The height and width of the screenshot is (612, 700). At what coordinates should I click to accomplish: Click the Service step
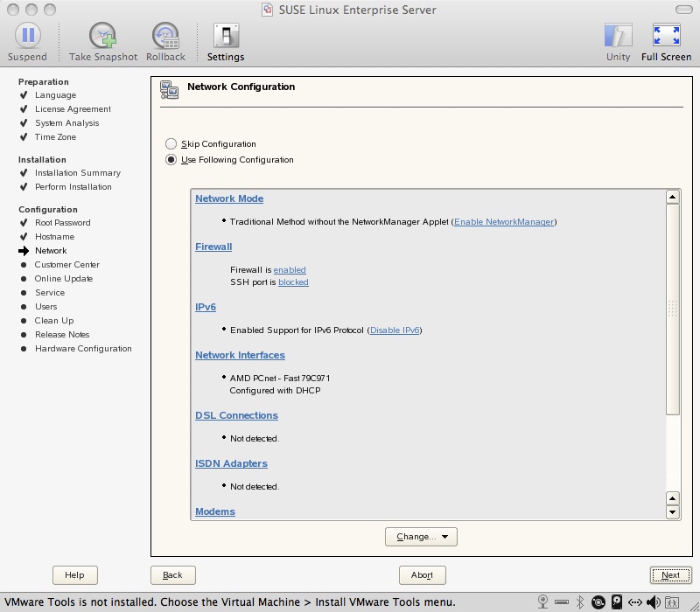(50, 293)
